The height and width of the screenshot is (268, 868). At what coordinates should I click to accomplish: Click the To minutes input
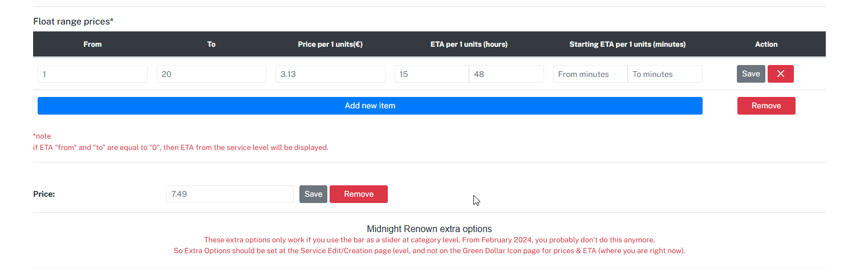tap(664, 74)
